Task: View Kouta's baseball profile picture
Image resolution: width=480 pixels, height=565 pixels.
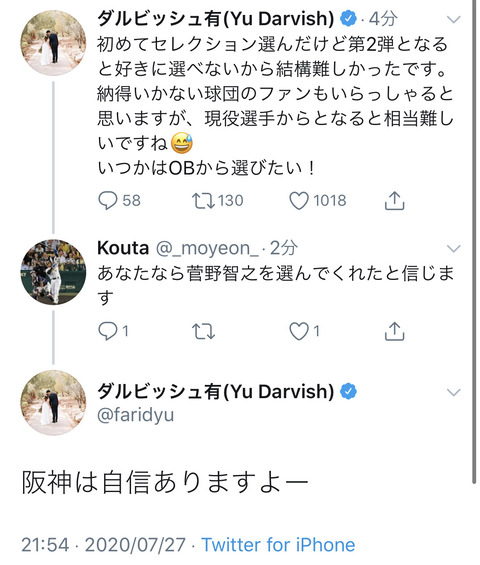Action: [x=53, y=272]
